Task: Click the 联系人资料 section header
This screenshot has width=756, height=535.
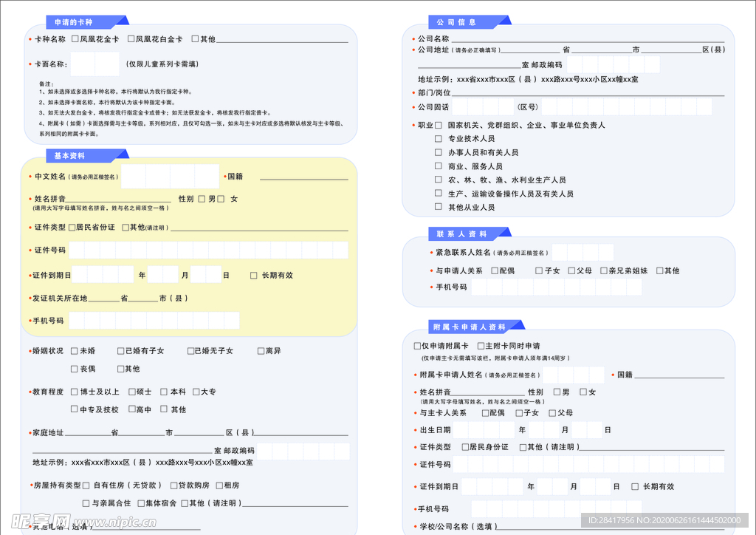Action: pyautogui.click(x=464, y=234)
